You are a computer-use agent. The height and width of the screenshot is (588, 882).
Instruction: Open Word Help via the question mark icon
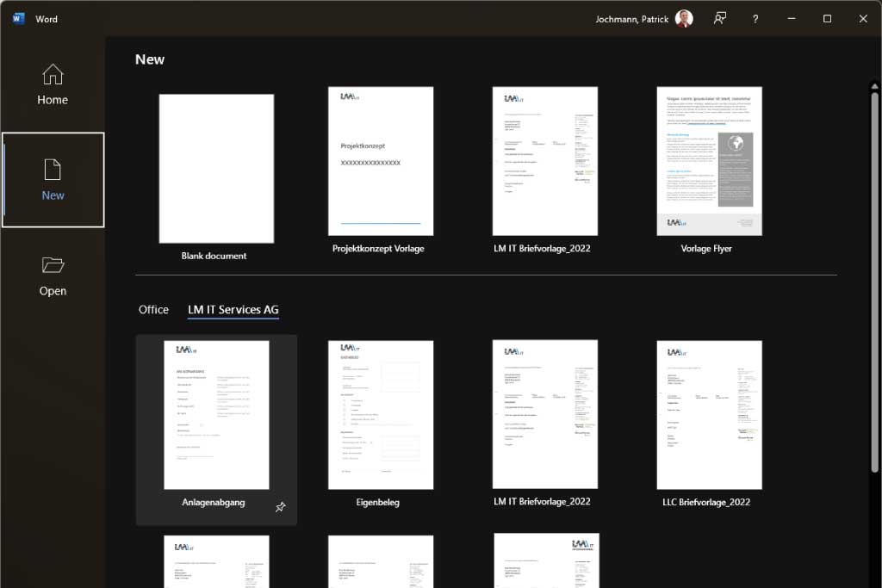click(755, 18)
